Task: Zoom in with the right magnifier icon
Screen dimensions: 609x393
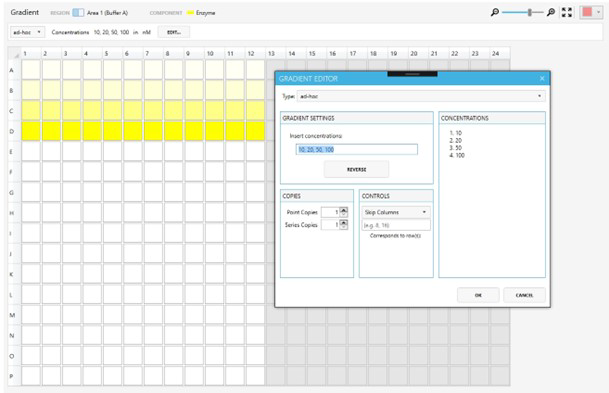Action: tap(550, 12)
